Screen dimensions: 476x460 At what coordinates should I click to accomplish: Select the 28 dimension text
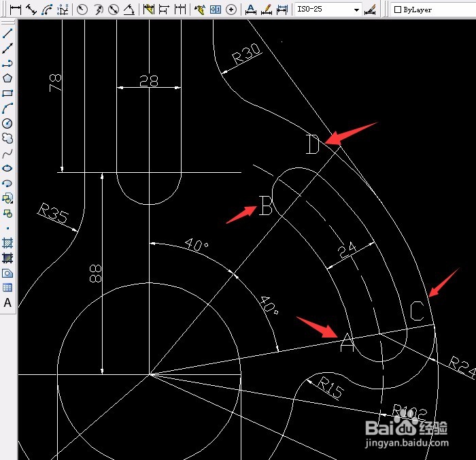pyautogui.click(x=149, y=81)
